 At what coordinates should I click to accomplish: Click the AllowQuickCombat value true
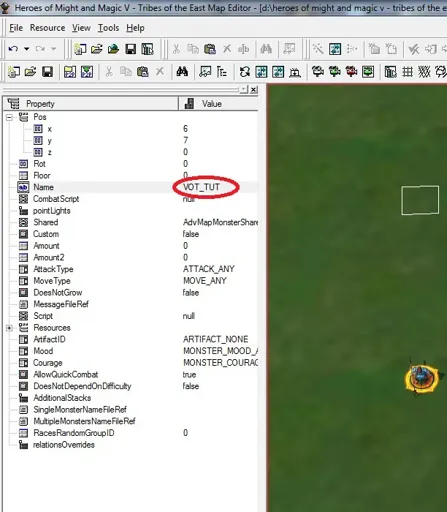coord(189,375)
